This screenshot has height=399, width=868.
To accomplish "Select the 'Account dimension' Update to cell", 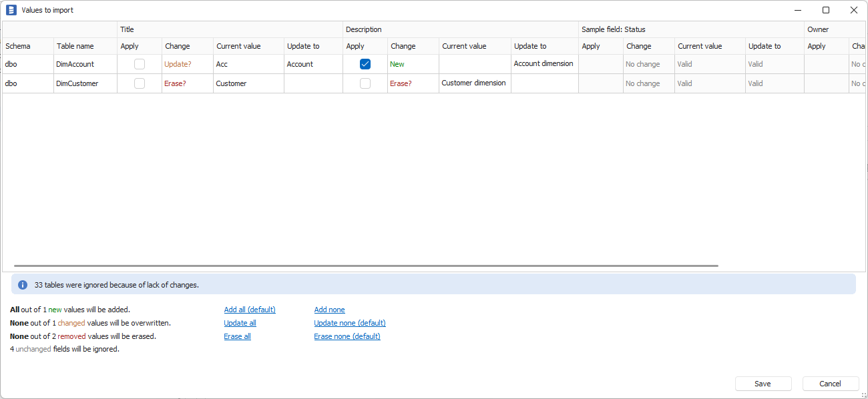I will coord(544,64).
